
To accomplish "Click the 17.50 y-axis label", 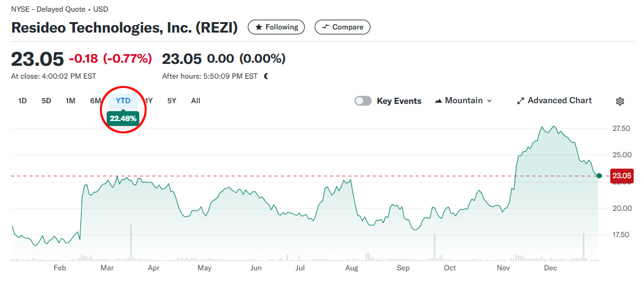I will pos(621,235).
